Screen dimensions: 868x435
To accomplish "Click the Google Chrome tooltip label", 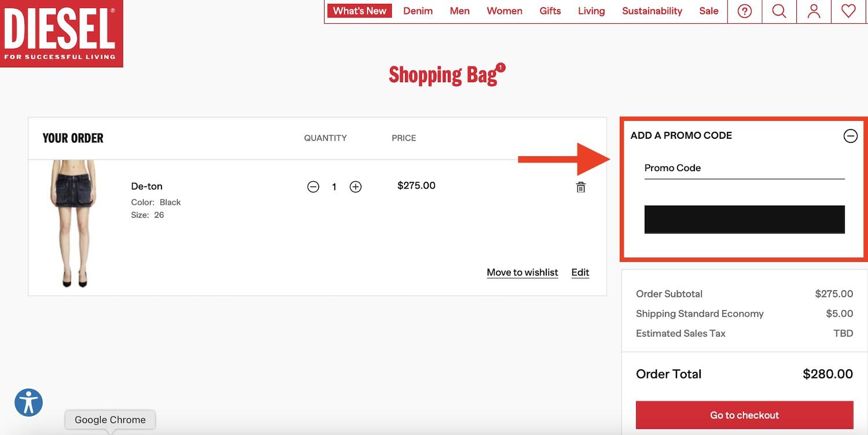I will pyautogui.click(x=110, y=420).
